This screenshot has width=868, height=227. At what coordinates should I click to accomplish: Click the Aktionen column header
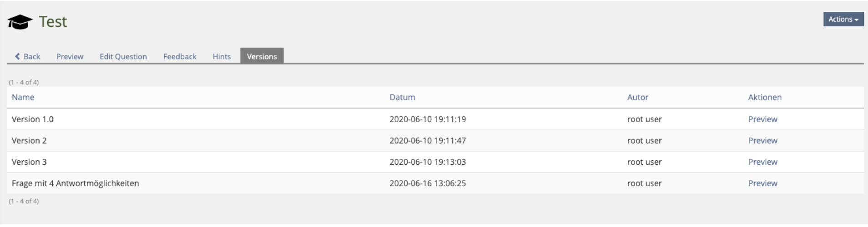coord(765,97)
